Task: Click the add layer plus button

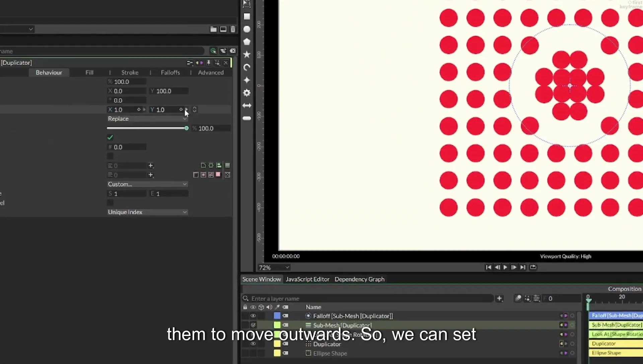Action: coord(499,298)
